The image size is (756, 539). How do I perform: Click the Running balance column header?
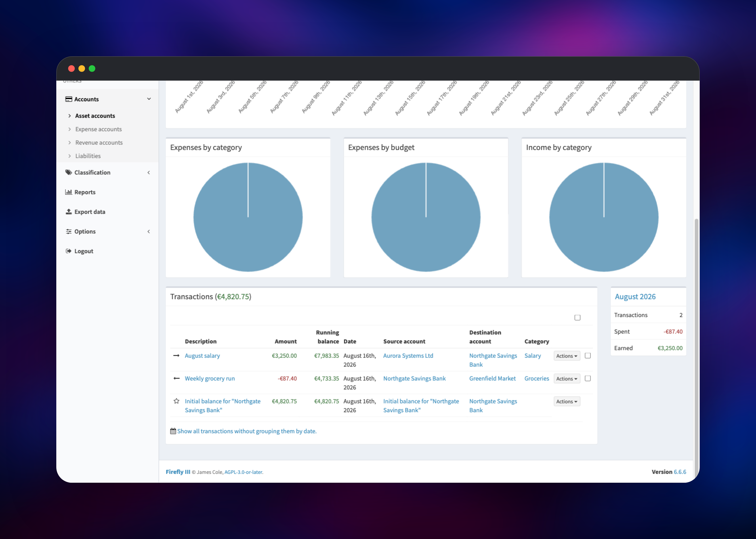click(x=328, y=337)
